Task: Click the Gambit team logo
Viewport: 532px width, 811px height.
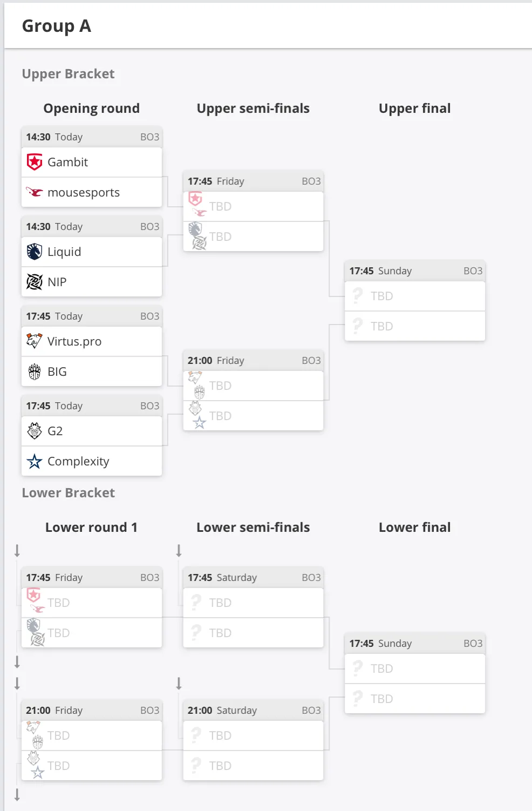Action: pos(35,162)
